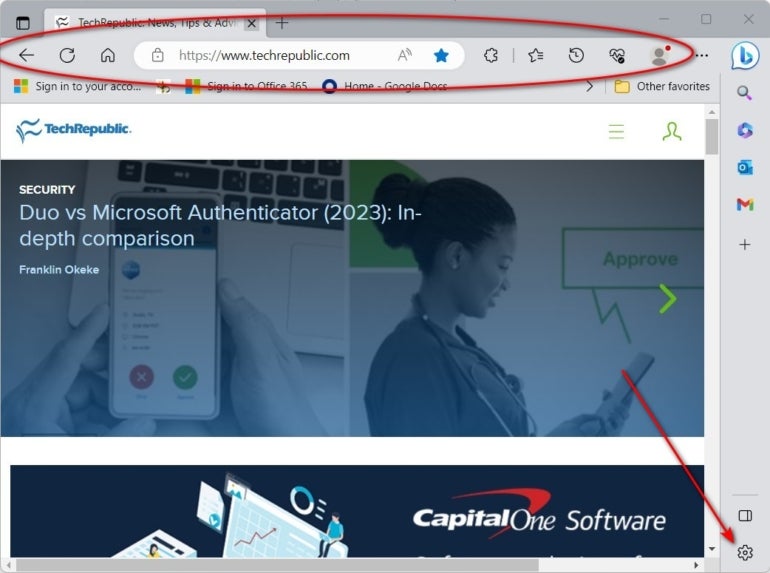Screen dimensions: 770x573
Task: Open the Sign in to Office 365 favorite
Action: coord(246,86)
